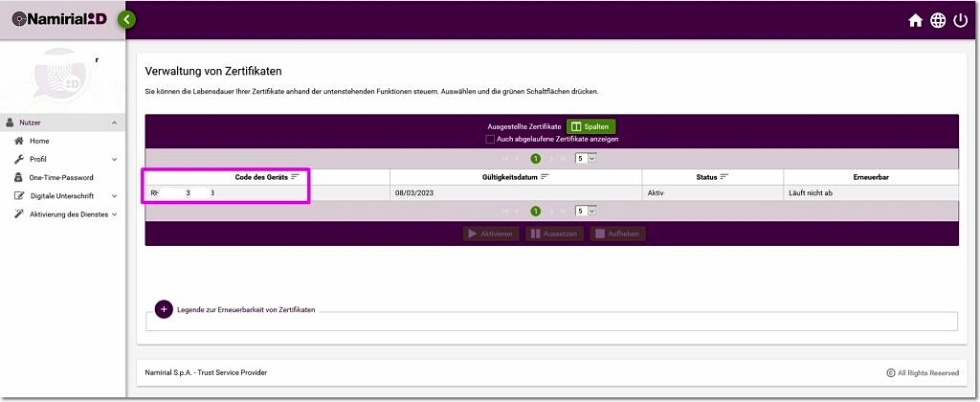The image size is (980, 402).
Task: Collapse the sidebar with the green arrow
Action: coord(127,19)
